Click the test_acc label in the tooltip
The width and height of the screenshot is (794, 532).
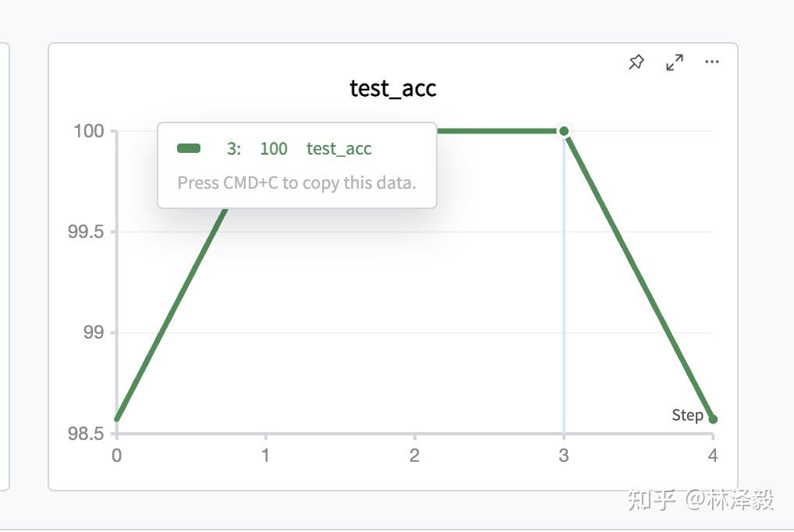[x=339, y=149]
